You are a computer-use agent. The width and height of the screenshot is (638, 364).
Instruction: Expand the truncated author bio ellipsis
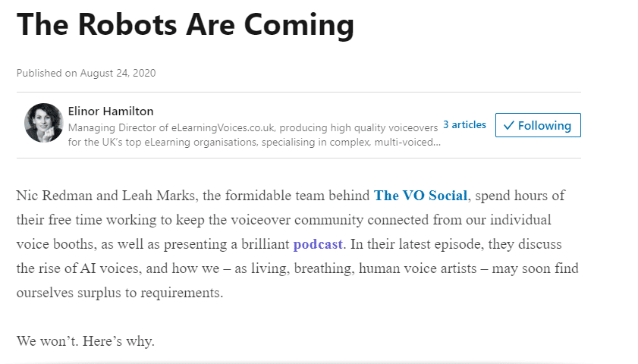point(436,142)
